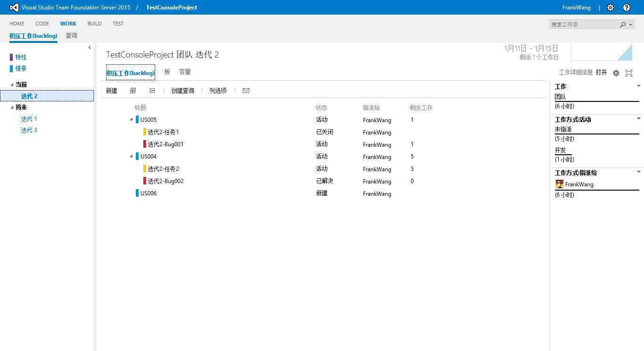Select 迭代 1 in sidebar
The image size is (644, 351).
pyautogui.click(x=29, y=119)
